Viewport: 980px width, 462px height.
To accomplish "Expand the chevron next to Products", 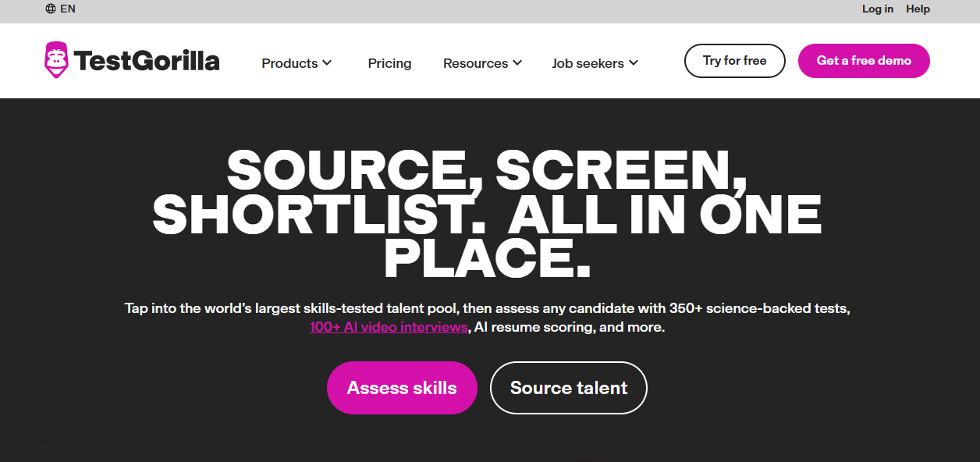I will tap(327, 63).
